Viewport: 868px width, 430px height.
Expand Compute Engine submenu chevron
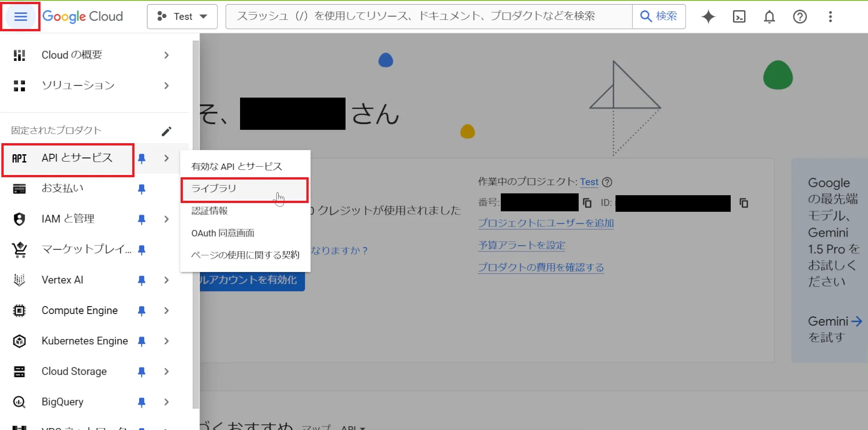[166, 311]
